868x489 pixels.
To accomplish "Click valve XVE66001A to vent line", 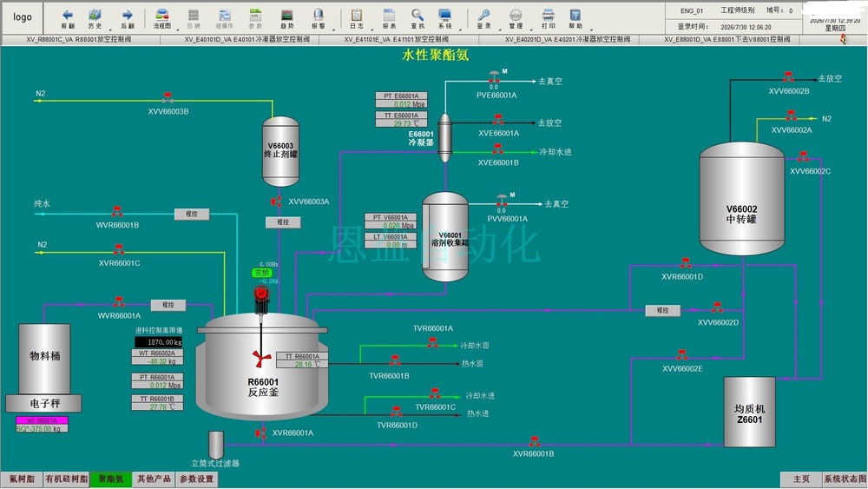I will point(498,120).
